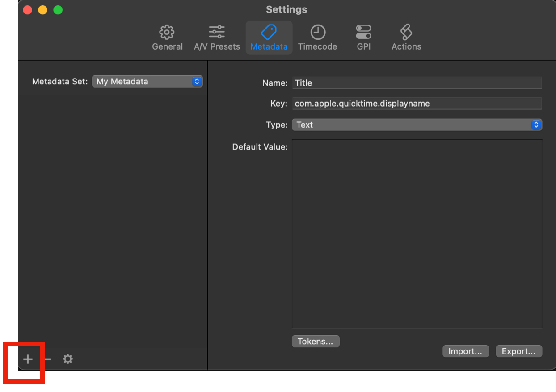Zoom the Settings window with green button

coord(58,10)
